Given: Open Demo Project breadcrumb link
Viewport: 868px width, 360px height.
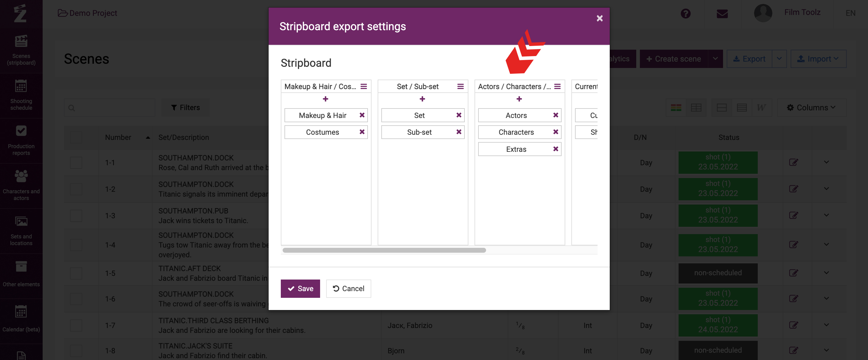Looking at the screenshot, I should [x=87, y=13].
